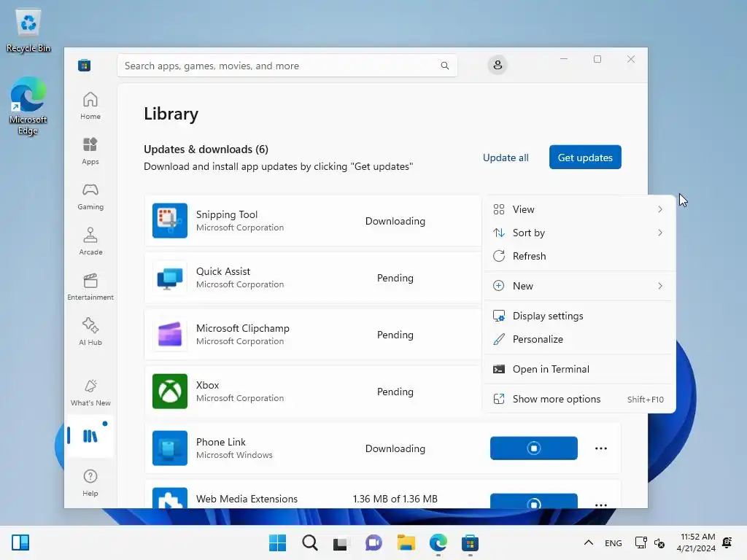Open the Entertainment section

pyautogui.click(x=90, y=287)
